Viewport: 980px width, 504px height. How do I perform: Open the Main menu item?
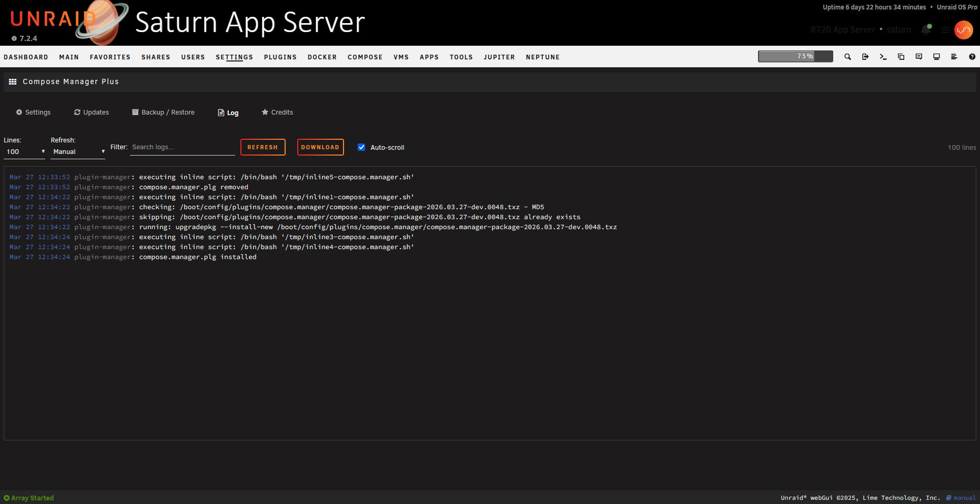pos(69,57)
